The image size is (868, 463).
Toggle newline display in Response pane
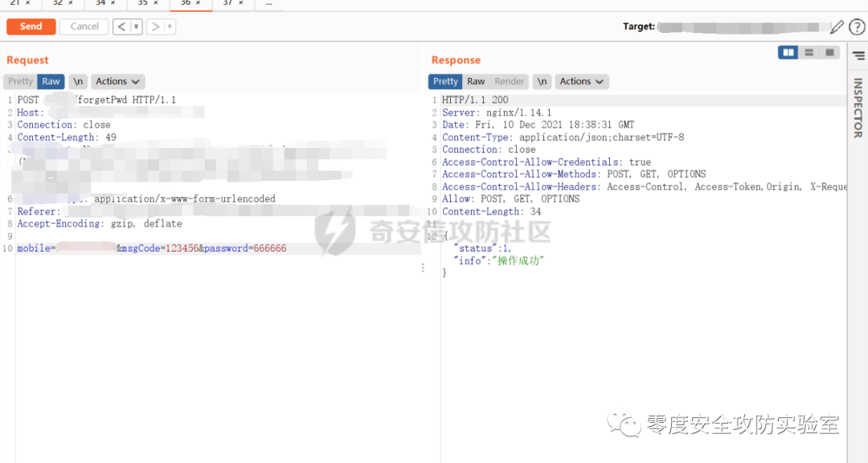tap(542, 81)
